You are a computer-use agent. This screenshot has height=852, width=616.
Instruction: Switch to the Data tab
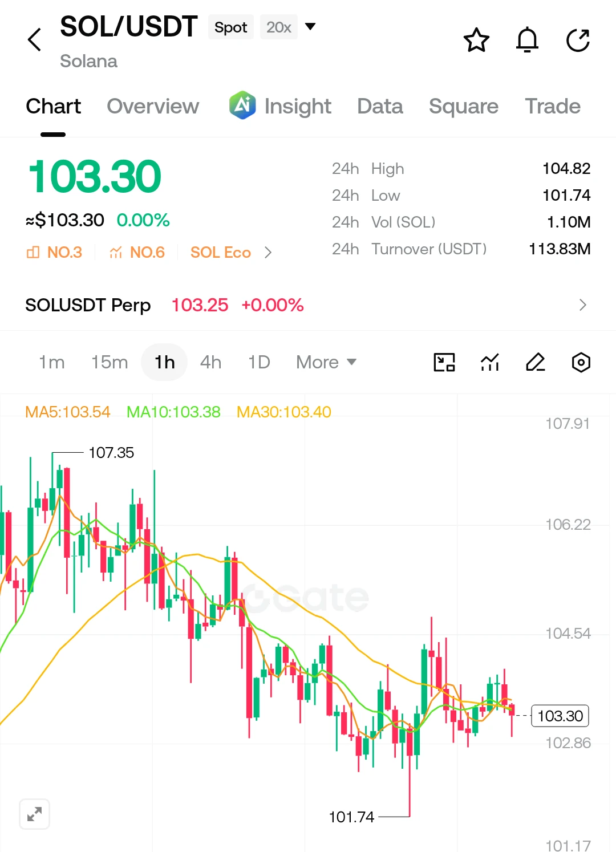tap(380, 107)
